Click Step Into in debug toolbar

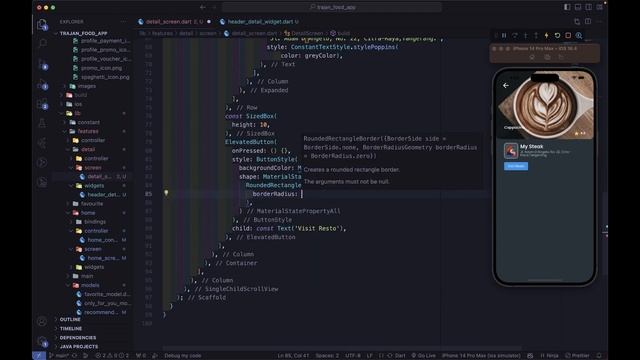point(525,36)
